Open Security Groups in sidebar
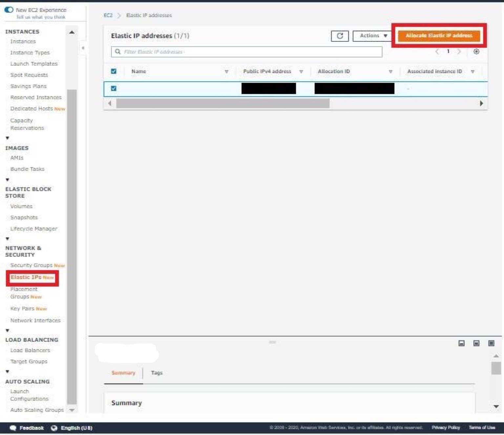 (x=31, y=265)
